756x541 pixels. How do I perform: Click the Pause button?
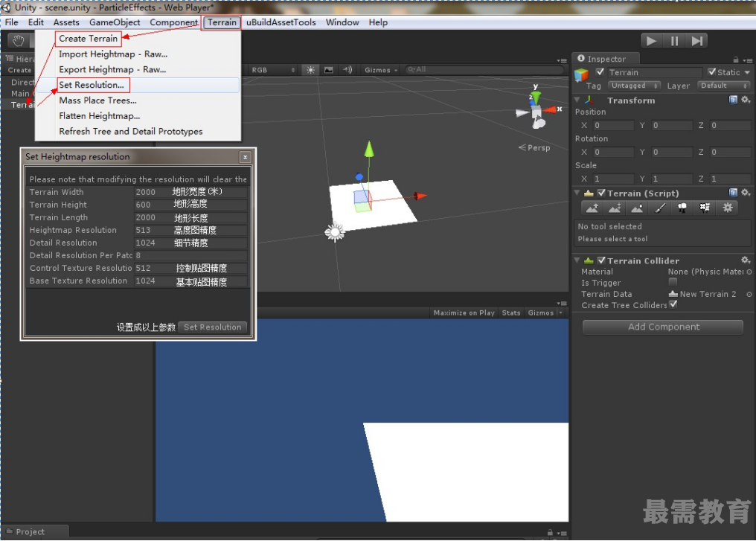coord(674,41)
